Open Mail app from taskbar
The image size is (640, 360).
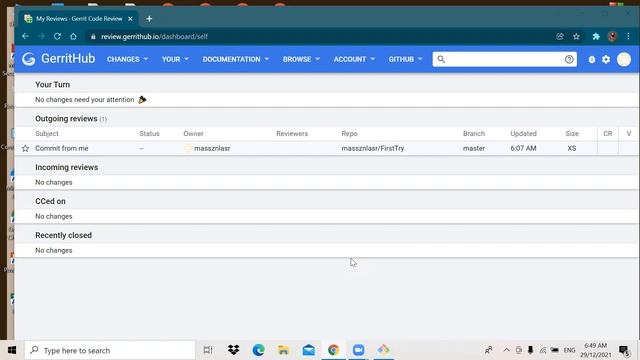click(309, 350)
